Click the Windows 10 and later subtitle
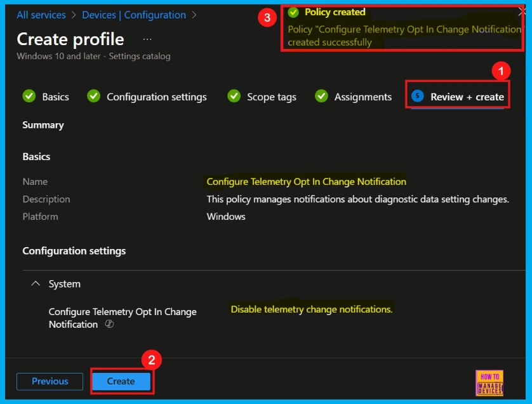 tap(94, 56)
